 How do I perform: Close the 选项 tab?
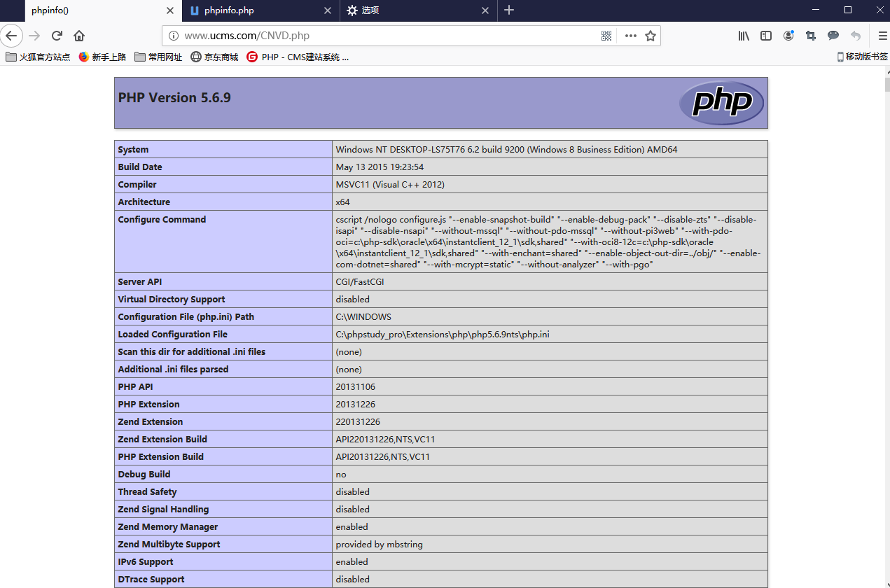pos(485,10)
